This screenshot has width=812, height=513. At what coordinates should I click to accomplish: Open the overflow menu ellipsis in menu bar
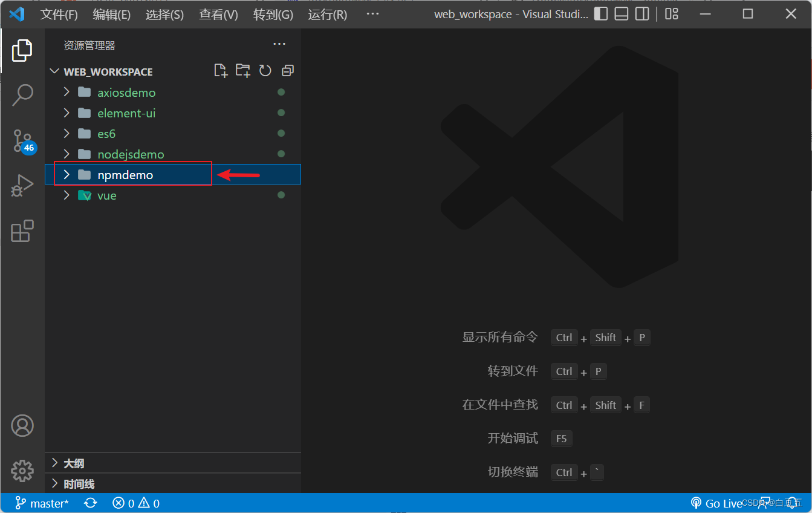point(373,14)
